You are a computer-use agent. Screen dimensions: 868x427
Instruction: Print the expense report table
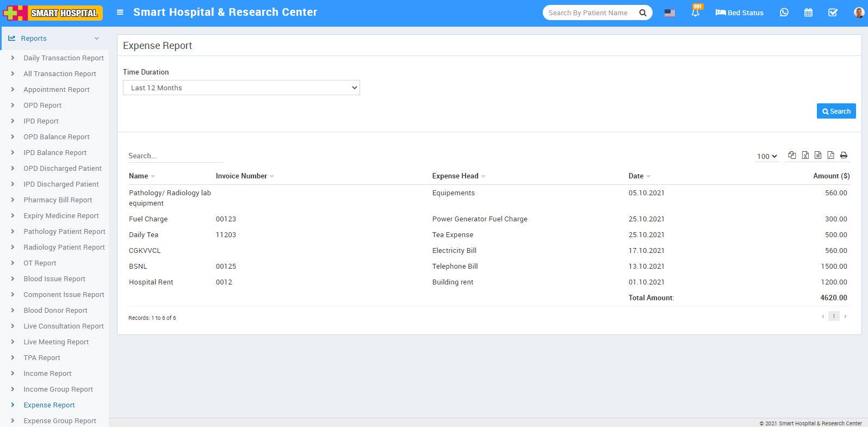coord(844,156)
